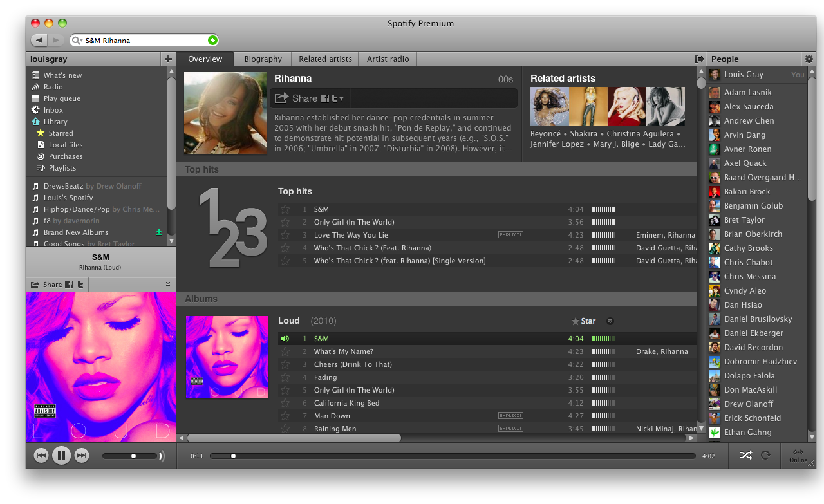This screenshot has height=504, width=824.
Task: Open related artist link Shakira
Action: [585, 134]
